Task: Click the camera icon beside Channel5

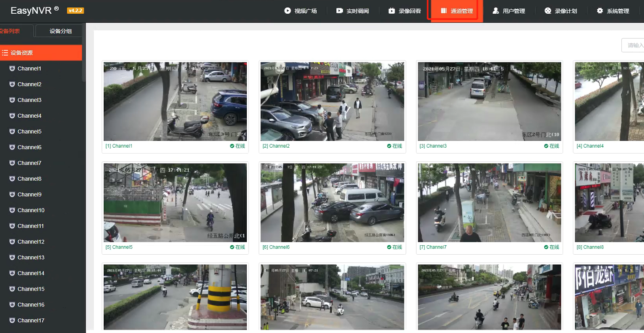Action: 12,131
